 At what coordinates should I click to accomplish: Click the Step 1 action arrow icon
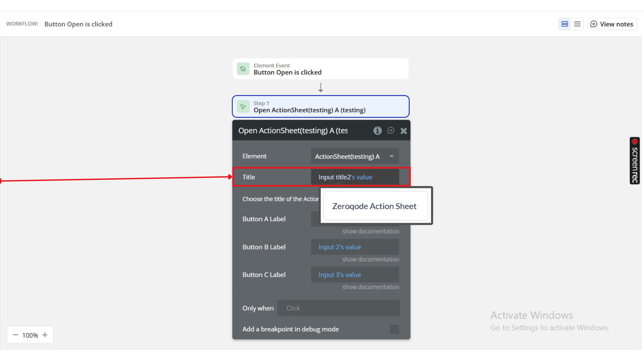243,107
